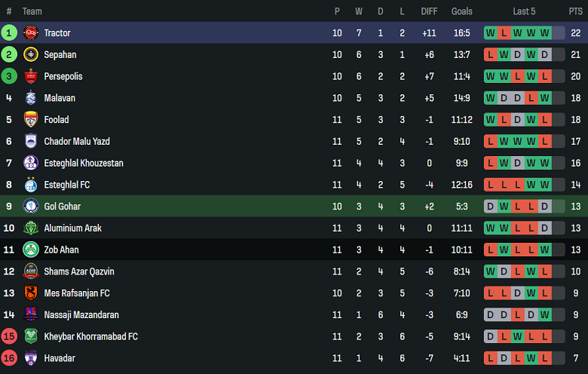The image size is (588, 374).
Task: Click the Goals column header
Action: tap(461, 11)
